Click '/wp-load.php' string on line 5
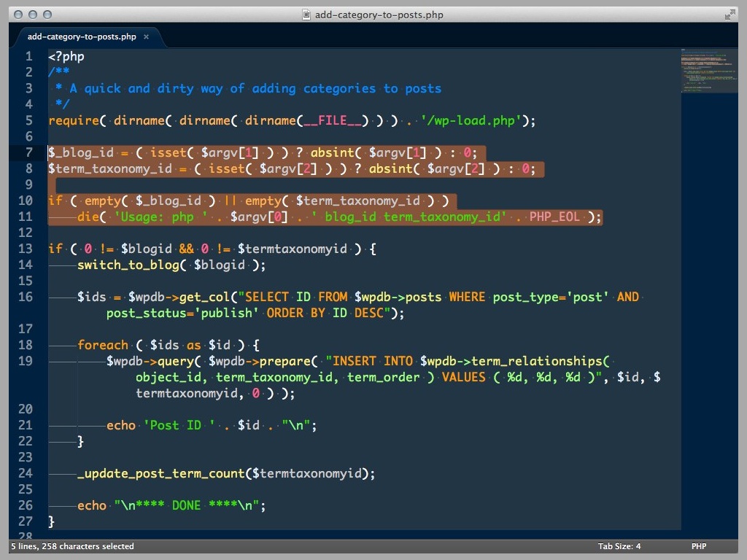The image size is (747, 560). point(471,120)
